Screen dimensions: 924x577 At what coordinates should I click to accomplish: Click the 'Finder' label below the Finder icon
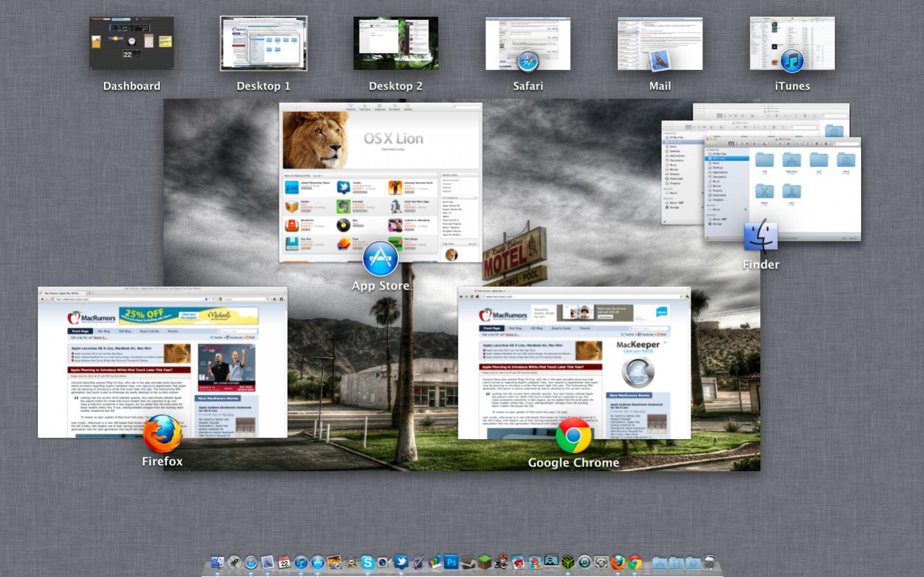[761, 264]
